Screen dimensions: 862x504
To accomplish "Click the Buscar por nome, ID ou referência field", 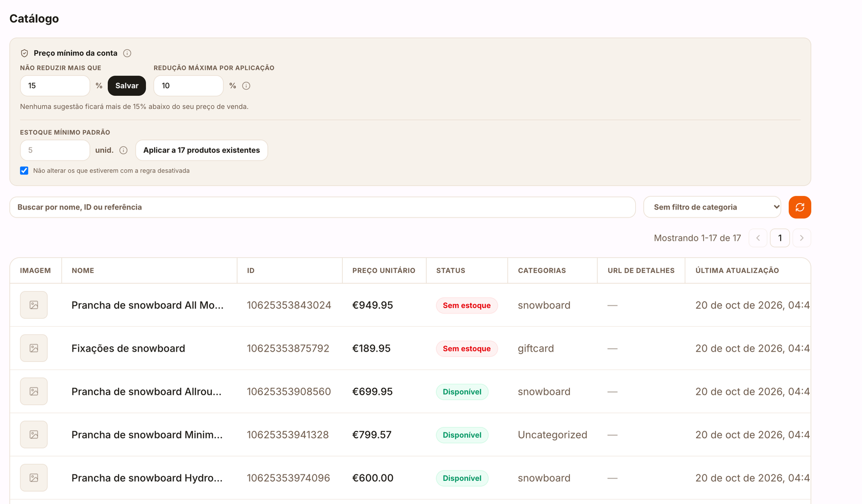I will point(323,207).
